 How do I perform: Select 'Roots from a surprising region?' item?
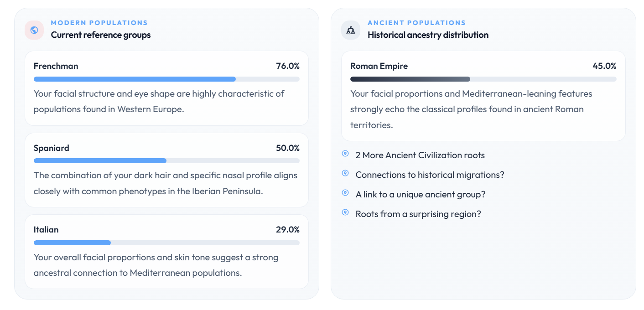418,214
